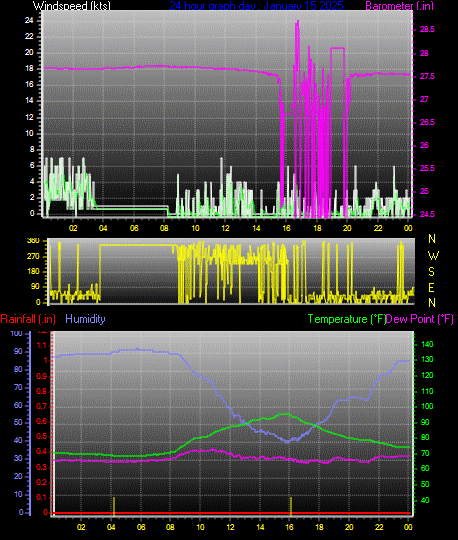Click the Rainfall (.in) legend label
This screenshot has height=540, width=458.
pos(28,319)
